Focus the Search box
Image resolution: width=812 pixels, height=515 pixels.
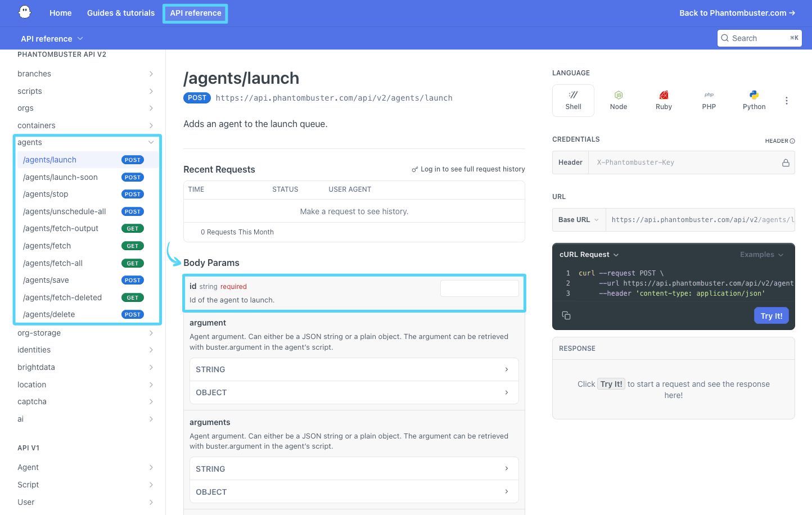pyautogui.click(x=760, y=38)
